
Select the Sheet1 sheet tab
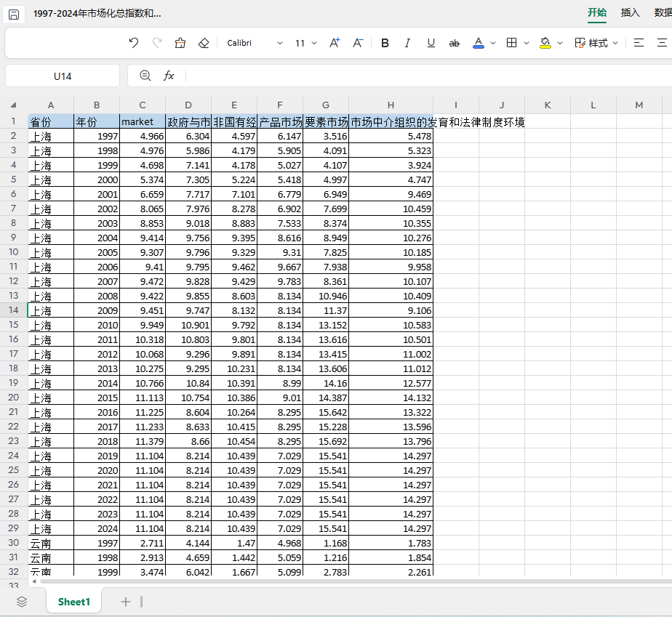click(x=74, y=601)
